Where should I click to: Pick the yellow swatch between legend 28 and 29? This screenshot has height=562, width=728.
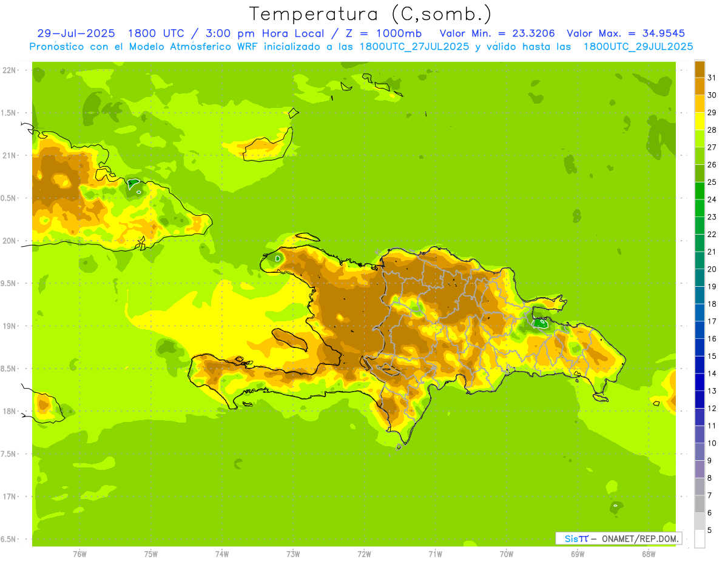click(x=699, y=121)
